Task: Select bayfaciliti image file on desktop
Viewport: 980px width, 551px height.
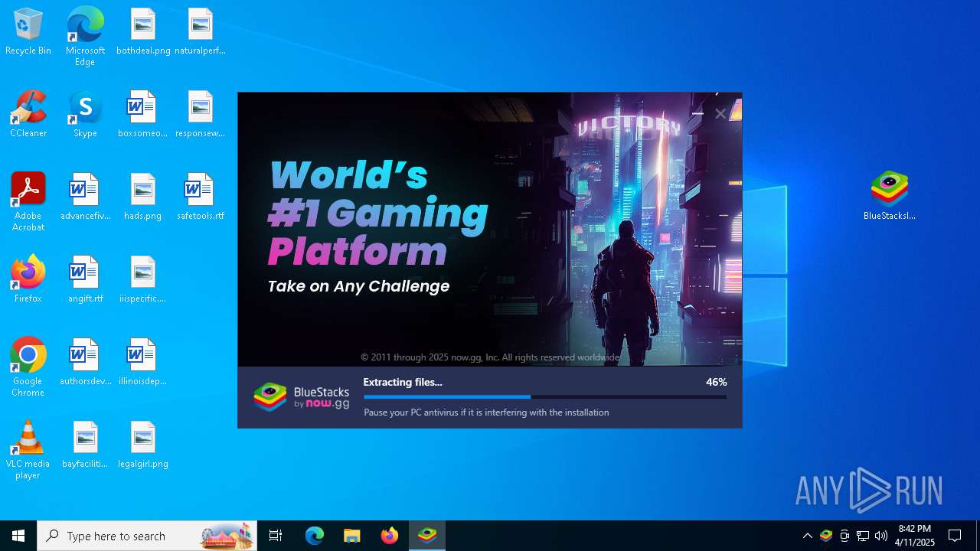Action: 85,445
